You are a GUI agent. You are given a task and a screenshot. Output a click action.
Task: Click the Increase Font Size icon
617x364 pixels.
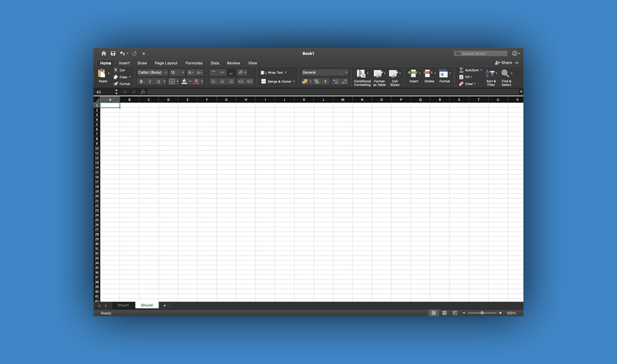190,72
